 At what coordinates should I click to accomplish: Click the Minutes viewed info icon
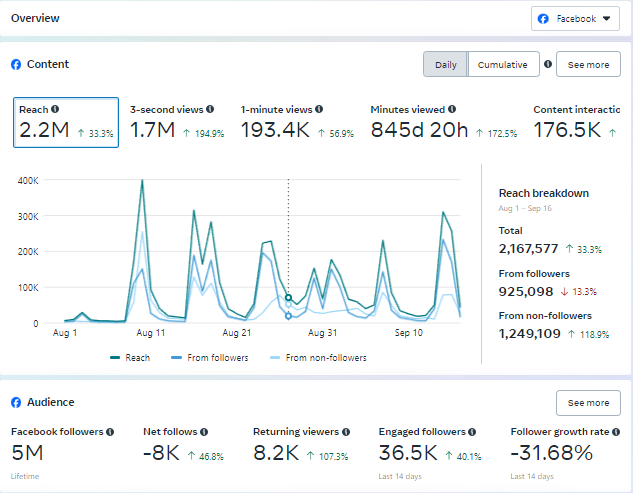pyautogui.click(x=452, y=109)
